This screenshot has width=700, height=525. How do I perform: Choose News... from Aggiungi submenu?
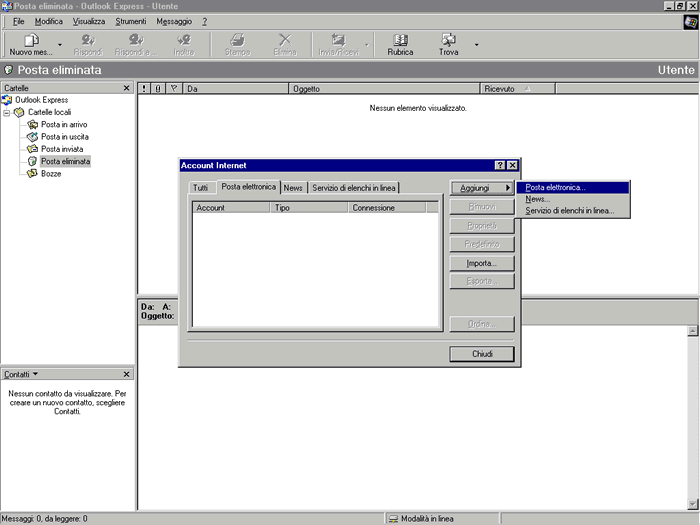click(x=573, y=199)
